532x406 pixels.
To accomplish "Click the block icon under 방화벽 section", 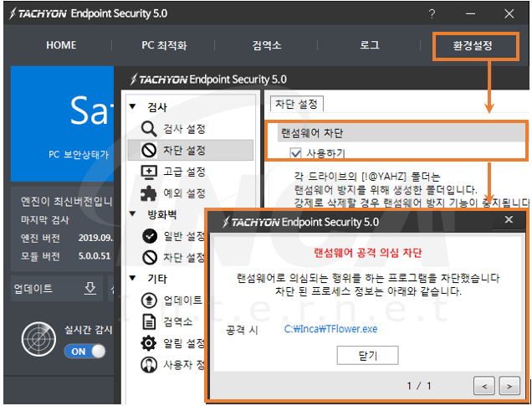I will [149, 257].
